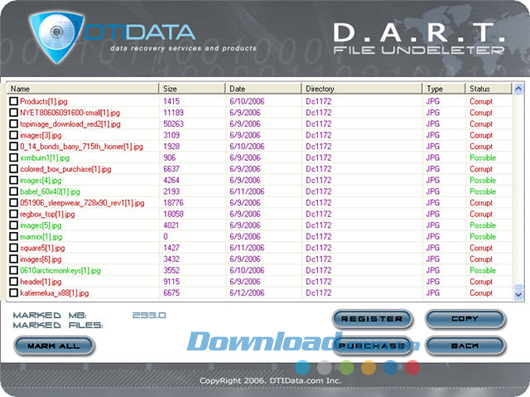Click size value 50263
The image size is (530, 397).
pos(173,124)
